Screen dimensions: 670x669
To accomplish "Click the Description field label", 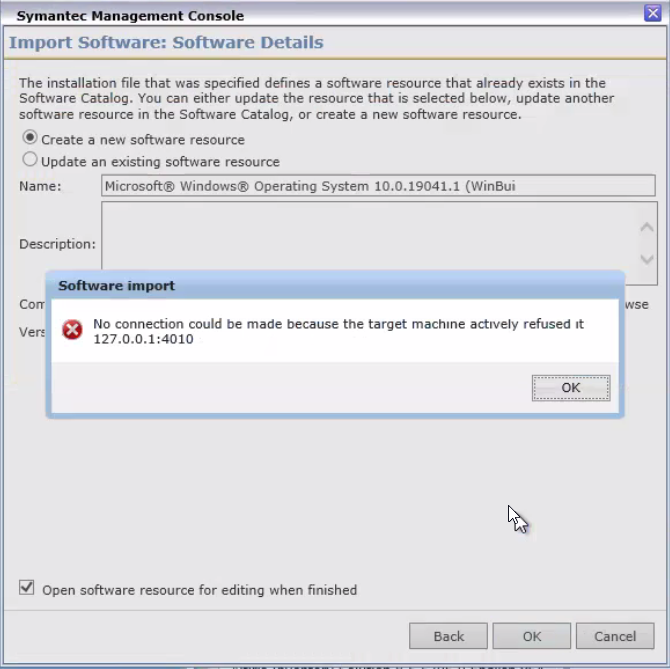I will pyautogui.click(x=57, y=244).
